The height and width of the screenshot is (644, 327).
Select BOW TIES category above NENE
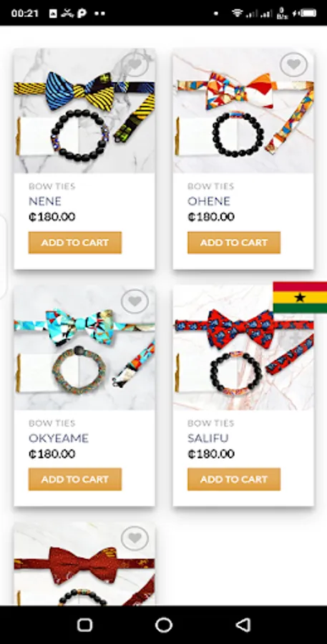(52, 187)
